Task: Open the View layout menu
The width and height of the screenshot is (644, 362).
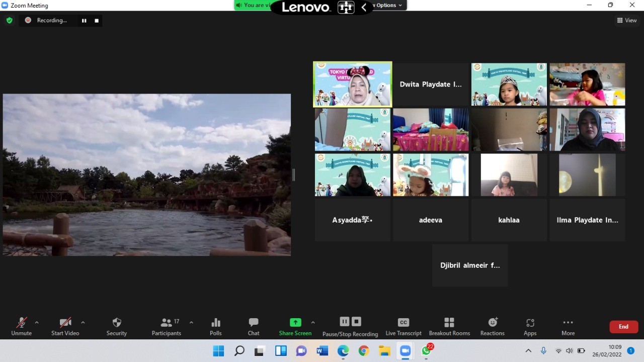Action: [x=627, y=20]
